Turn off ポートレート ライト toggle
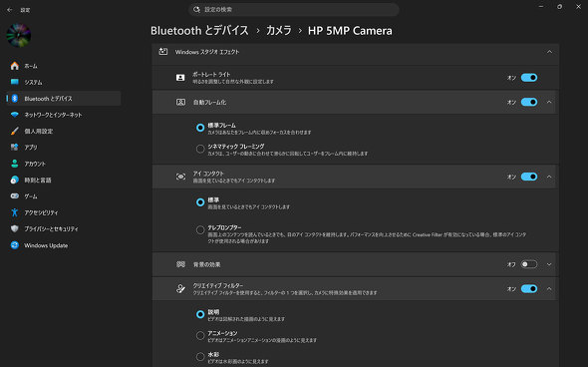588x367 pixels. click(x=529, y=78)
